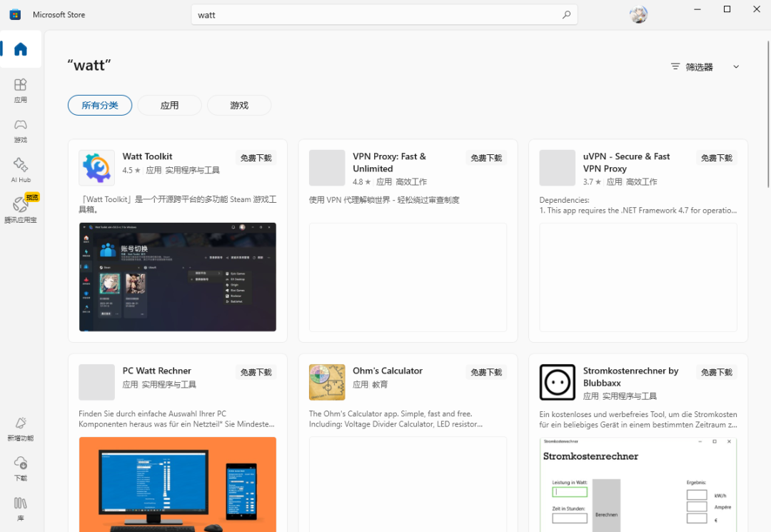Click the uVPN 3.7 star rating

pyautogui.click(x=592, y=182)
